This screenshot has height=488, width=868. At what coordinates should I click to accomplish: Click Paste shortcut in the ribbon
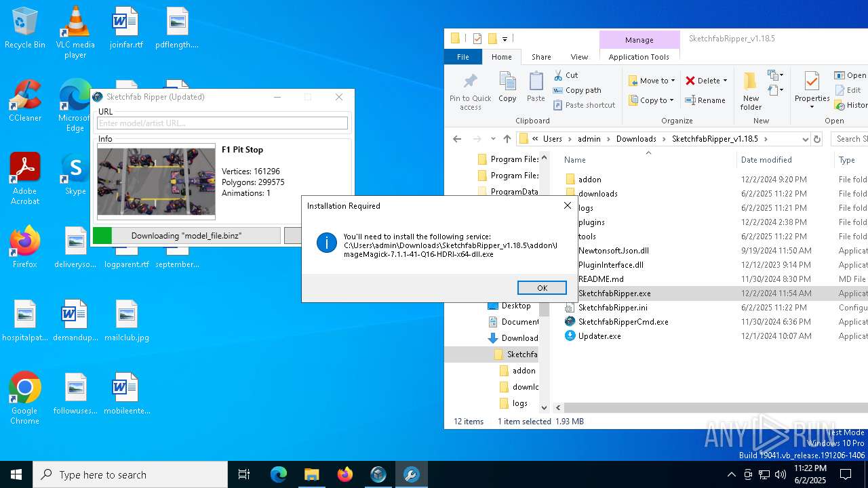(x=585, y=105)
